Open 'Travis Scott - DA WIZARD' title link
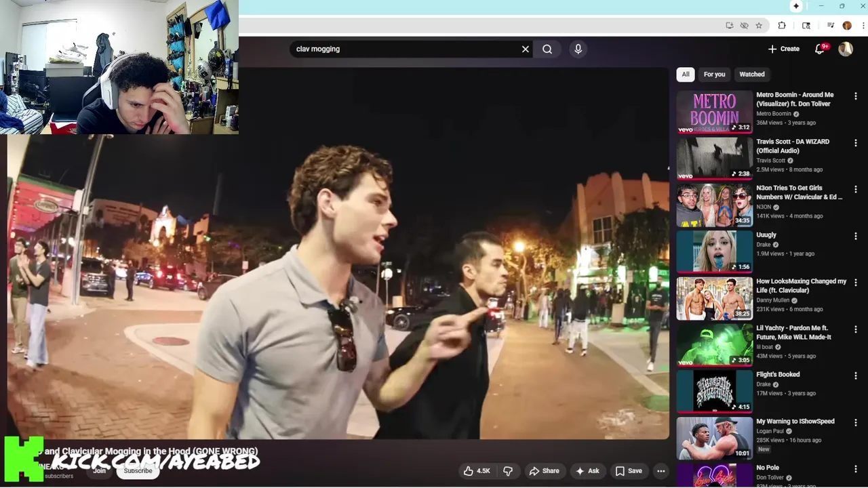868x488 pixels. (793, 146)
